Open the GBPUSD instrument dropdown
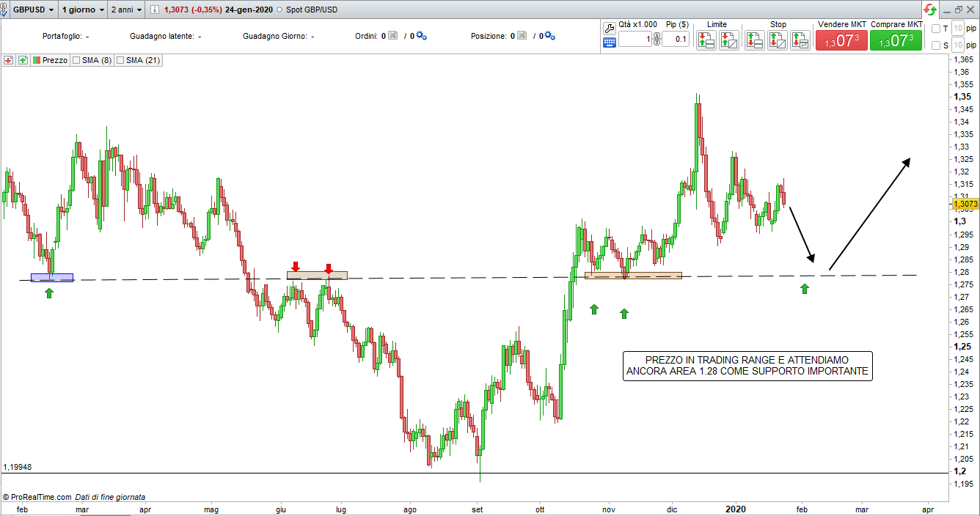 (x=33, y=10)
